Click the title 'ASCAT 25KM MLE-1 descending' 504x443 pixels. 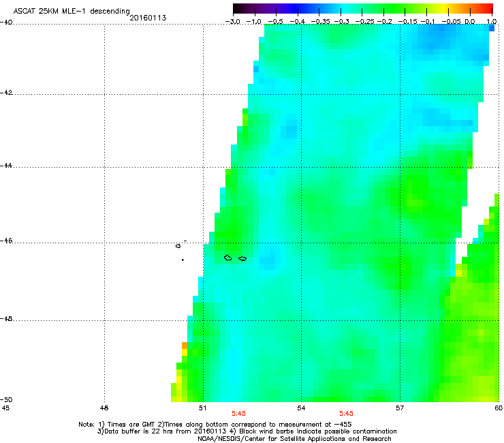tap(72, 12)
